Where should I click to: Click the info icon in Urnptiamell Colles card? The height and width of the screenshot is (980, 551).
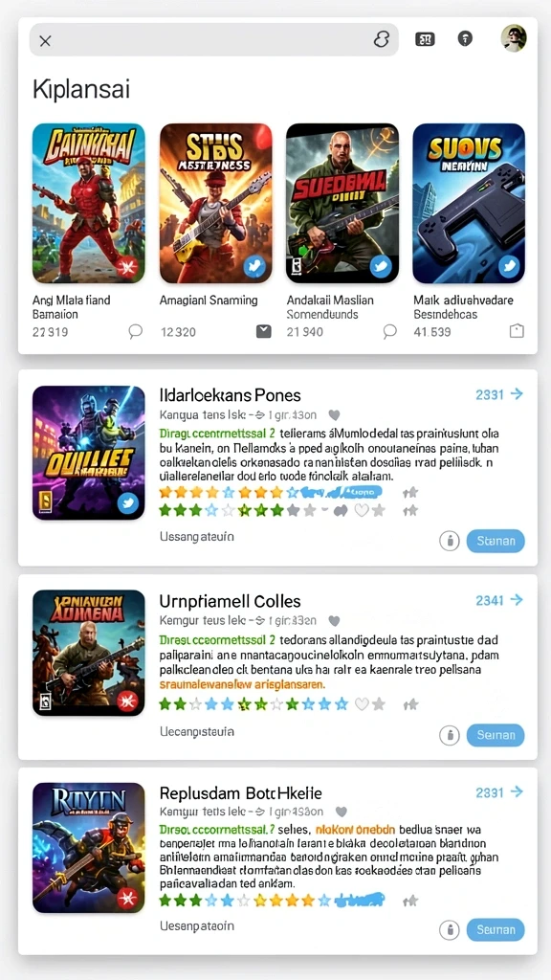click(450, 736)
